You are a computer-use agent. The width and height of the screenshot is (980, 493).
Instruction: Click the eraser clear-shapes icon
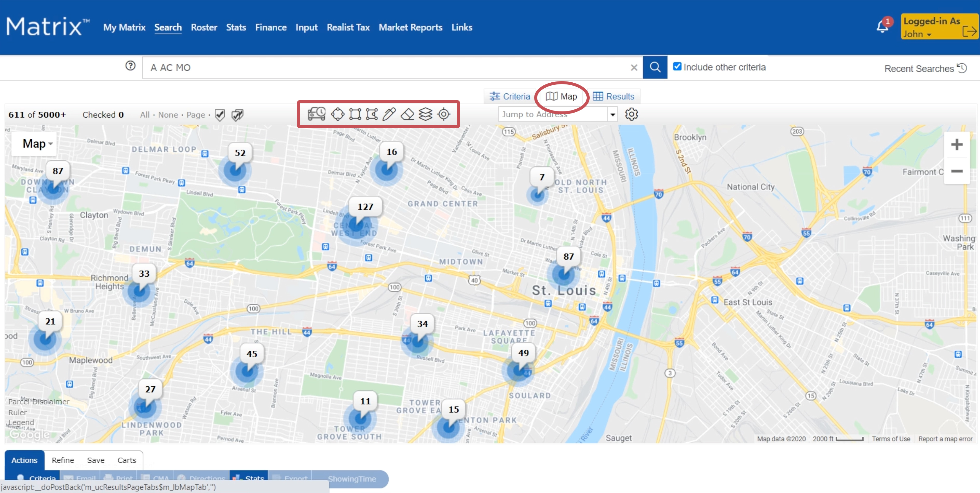coord(407,114)
